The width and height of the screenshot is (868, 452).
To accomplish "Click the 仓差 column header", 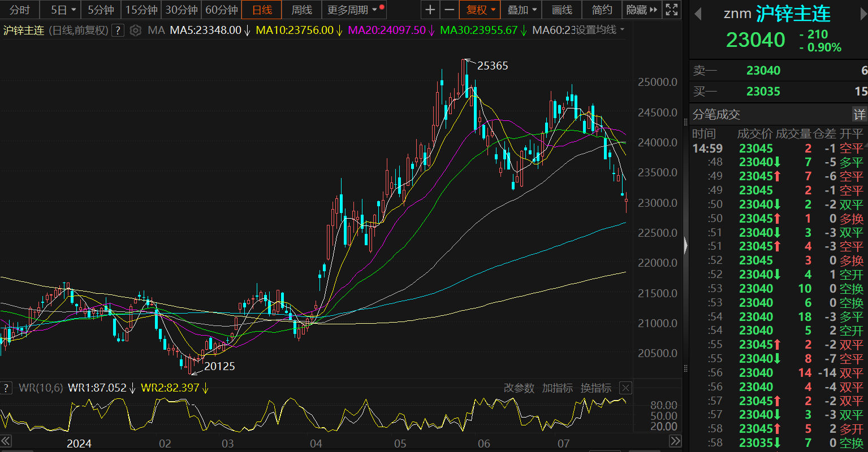I will [x=824, y=134].
